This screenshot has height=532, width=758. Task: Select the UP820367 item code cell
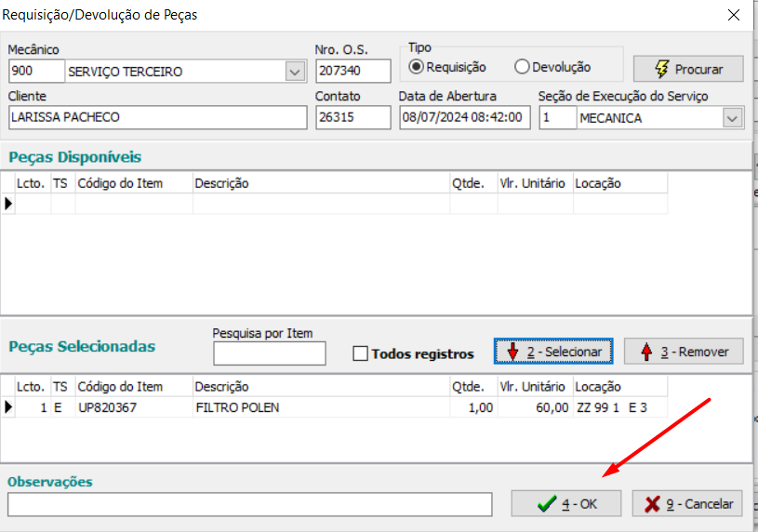click(x=134, y=407)
